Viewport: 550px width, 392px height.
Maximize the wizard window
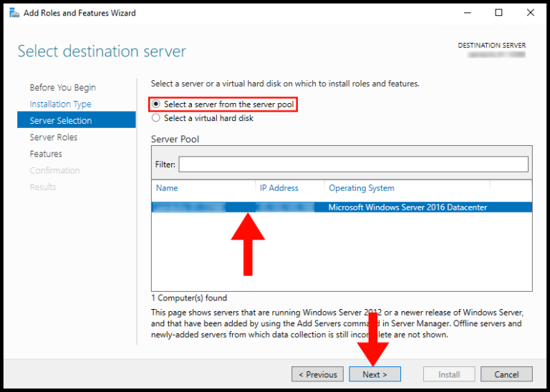[499, 13]
